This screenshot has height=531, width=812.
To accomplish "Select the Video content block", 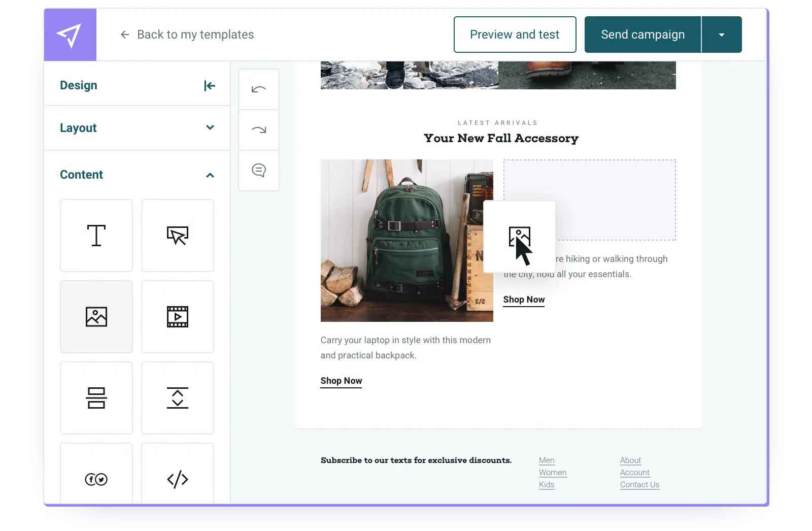I will click(178, 317).
